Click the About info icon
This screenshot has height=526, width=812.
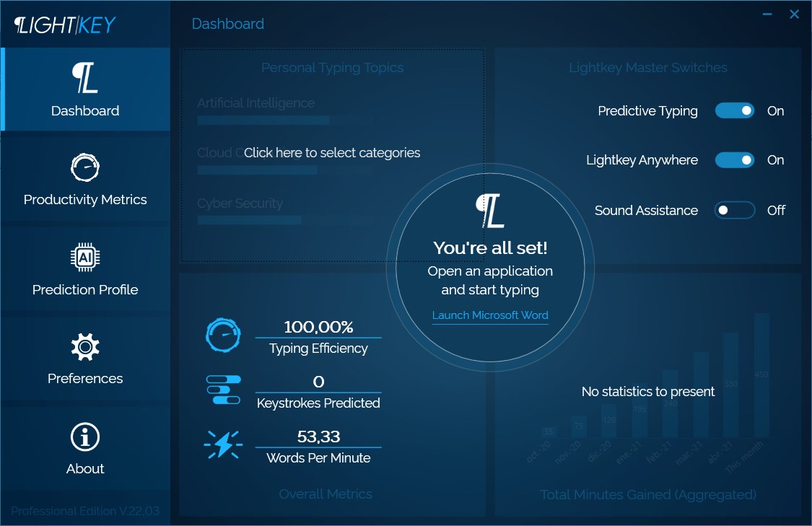tap(85, 437)
